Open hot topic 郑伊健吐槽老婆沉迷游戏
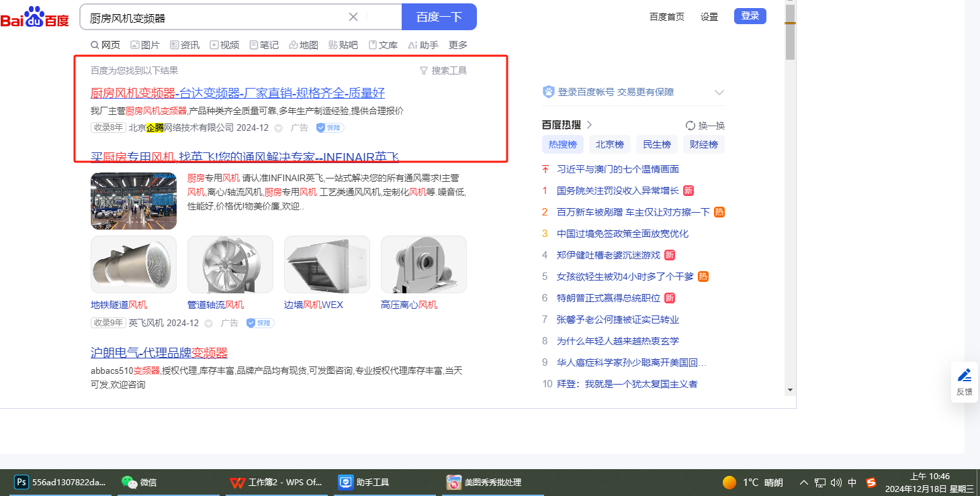Viewport: 980px width, 496px height. (x=609, y=255)
